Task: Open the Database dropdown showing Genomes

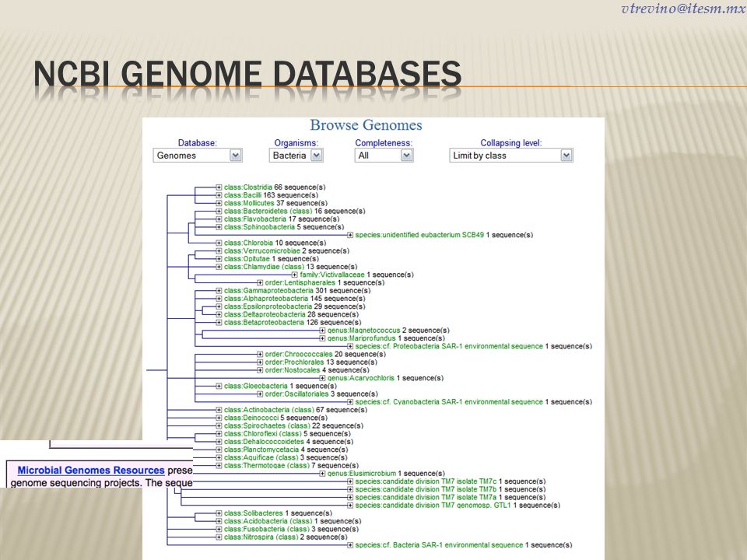Action: pos(198,156)
